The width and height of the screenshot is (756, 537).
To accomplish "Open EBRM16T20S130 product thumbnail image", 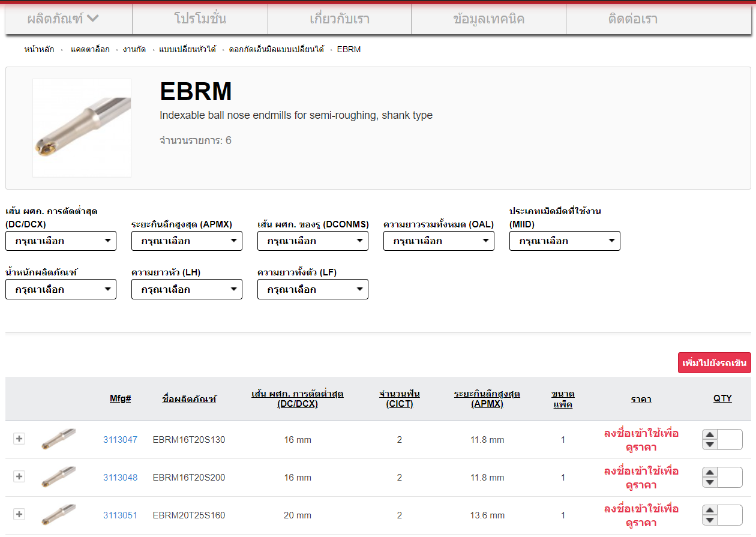I will [58, 439].
